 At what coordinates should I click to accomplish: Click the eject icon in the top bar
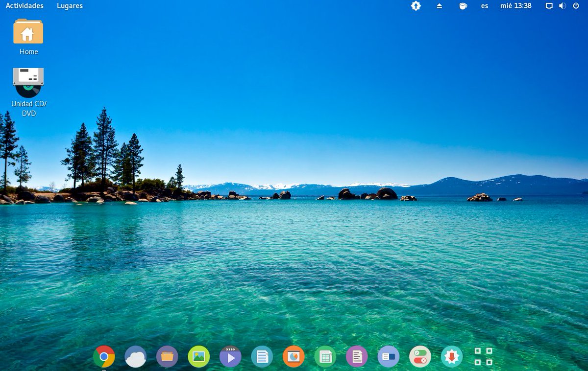pyautogui.click(x=439, y=6)
